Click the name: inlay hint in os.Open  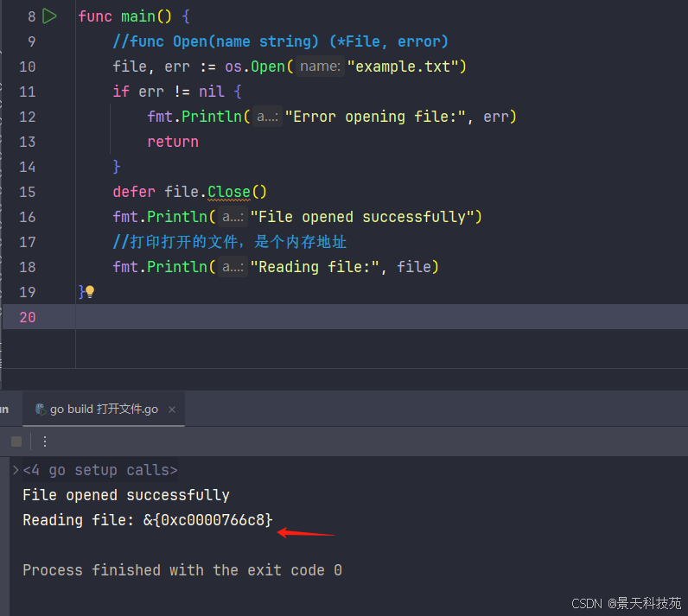point(320,67)
